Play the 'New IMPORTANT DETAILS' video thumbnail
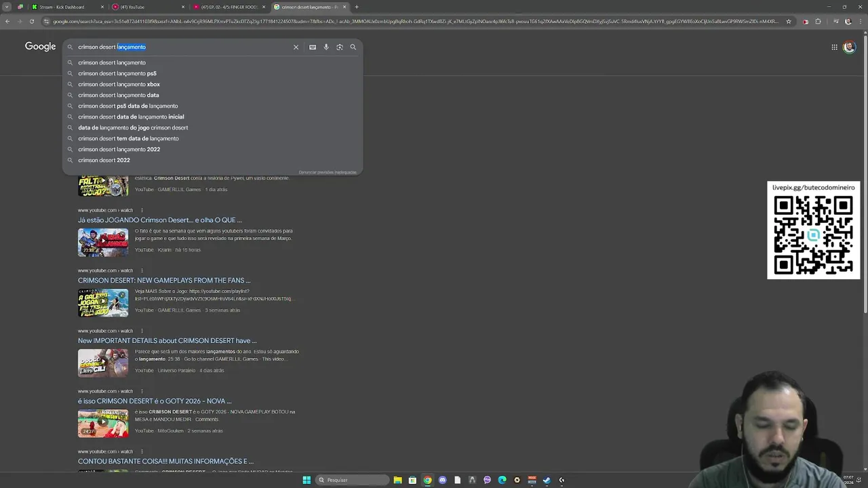 pos(103,363)
